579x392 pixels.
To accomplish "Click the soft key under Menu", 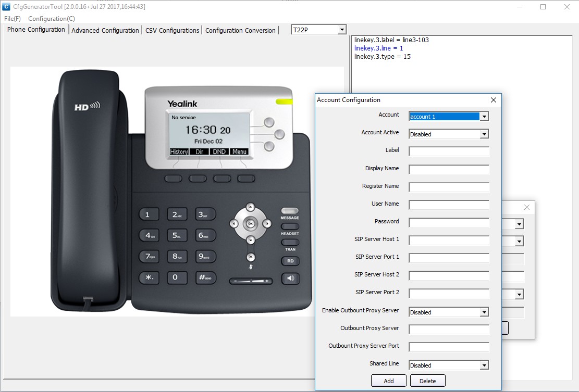I will coord(247,179).
